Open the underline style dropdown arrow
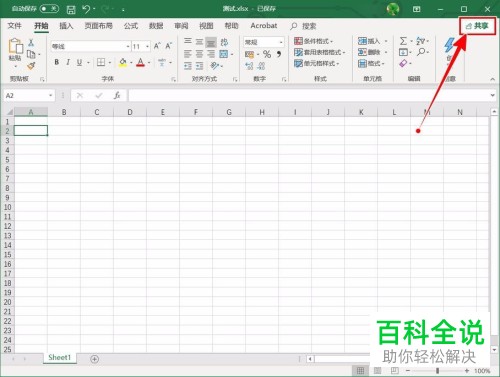500x377 pixels. pyautogui.click(x=88, y=62)
